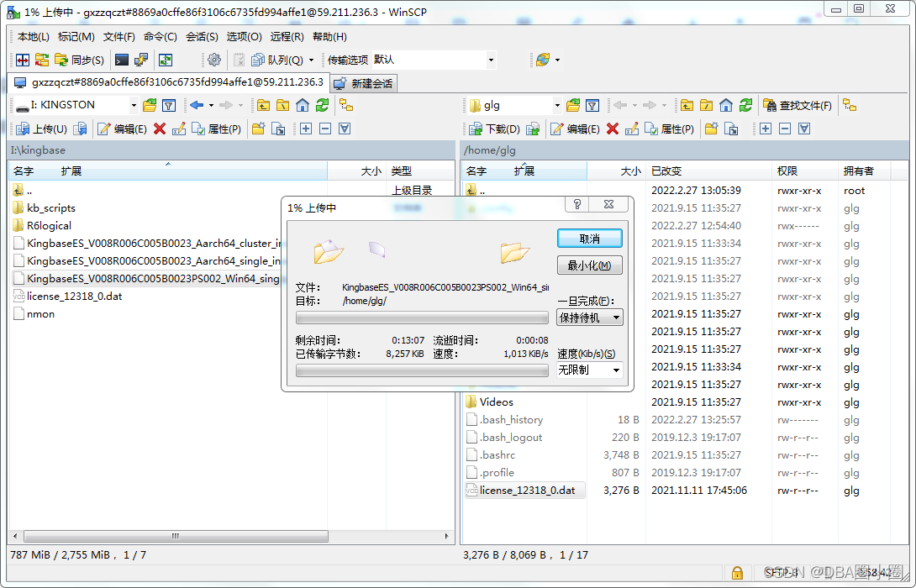Screen dimensions: 916x588
Task: Open the 远程(R) menu
Action: [x=287, y=37]
